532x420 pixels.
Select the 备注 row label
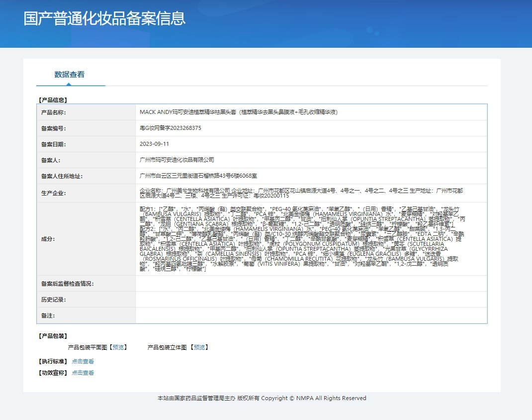point(48,316)
